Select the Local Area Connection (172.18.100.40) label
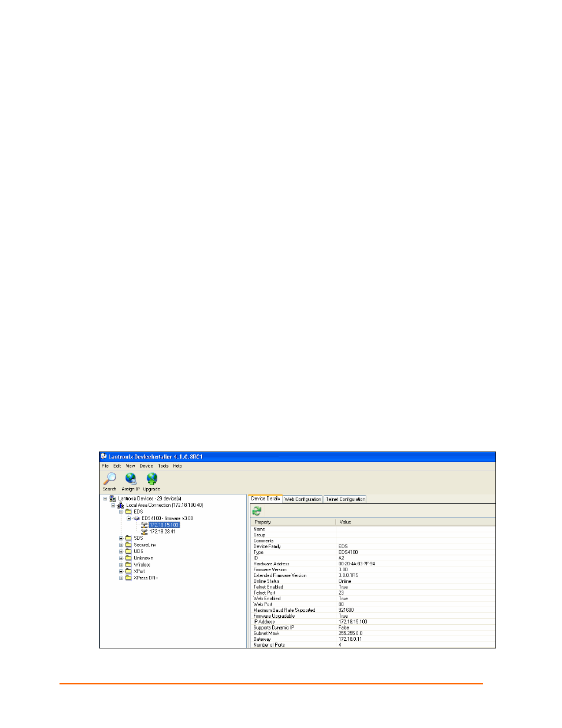 (164, 505)
